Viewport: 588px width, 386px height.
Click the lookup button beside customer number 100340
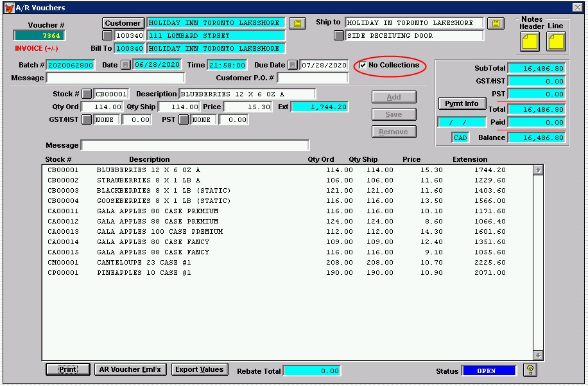coord(107,36)
